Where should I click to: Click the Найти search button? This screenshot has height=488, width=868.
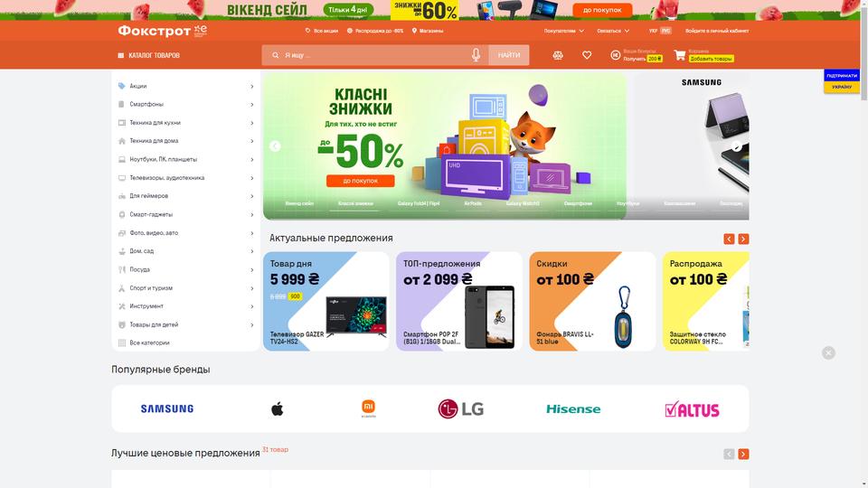509,55
